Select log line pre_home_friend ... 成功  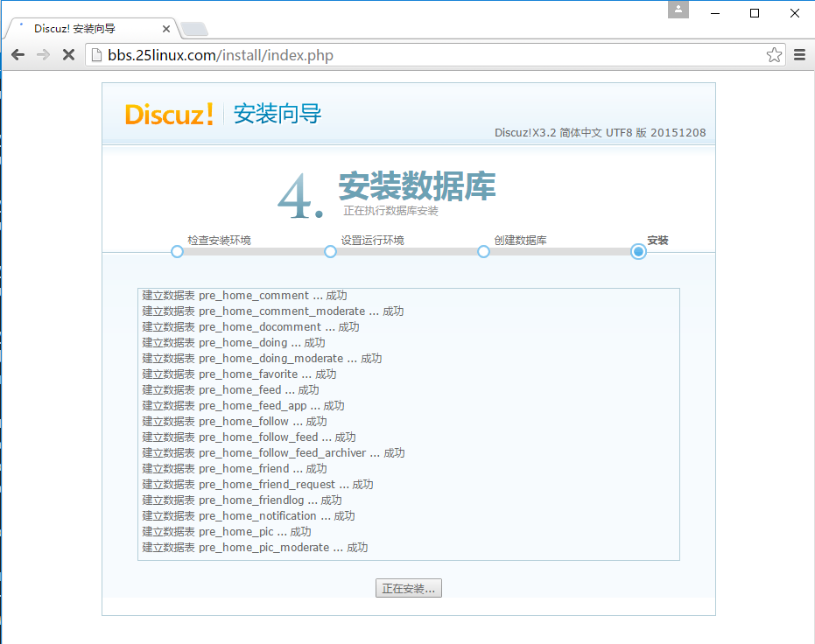235,468
